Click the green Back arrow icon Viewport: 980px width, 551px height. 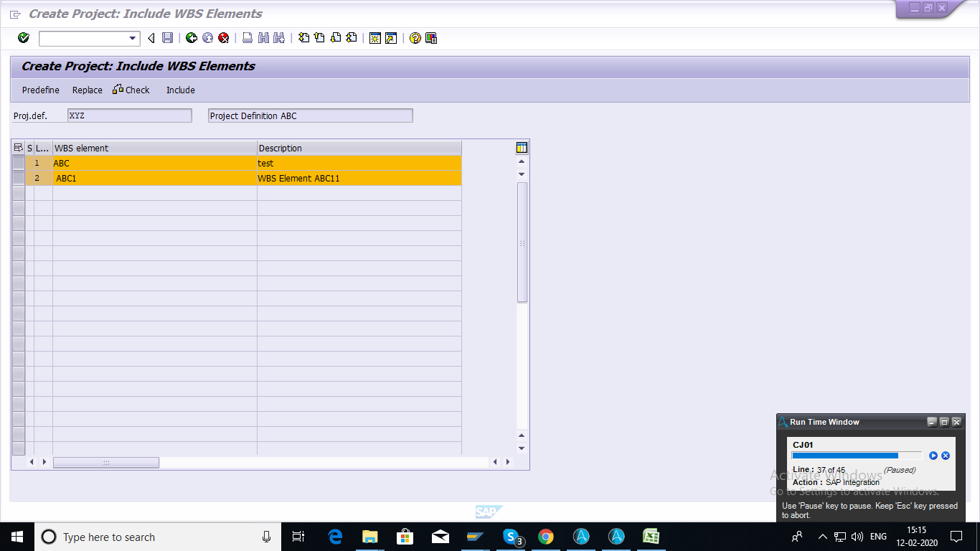click(x=192, y=38)
